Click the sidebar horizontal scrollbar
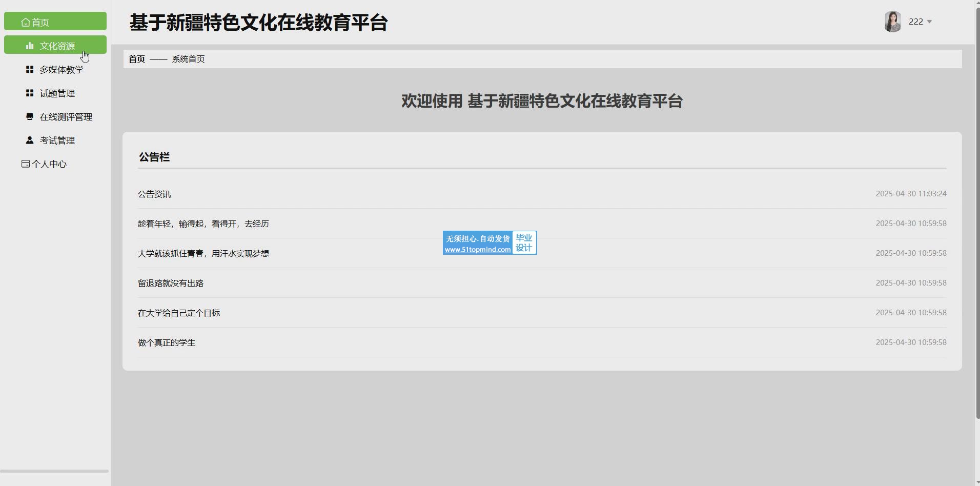 point(54,471)
